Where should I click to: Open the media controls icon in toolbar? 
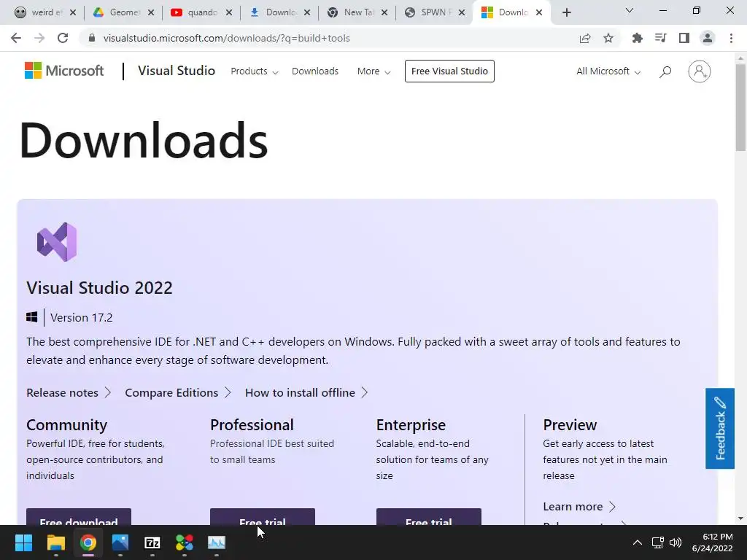tap(661, 38)
